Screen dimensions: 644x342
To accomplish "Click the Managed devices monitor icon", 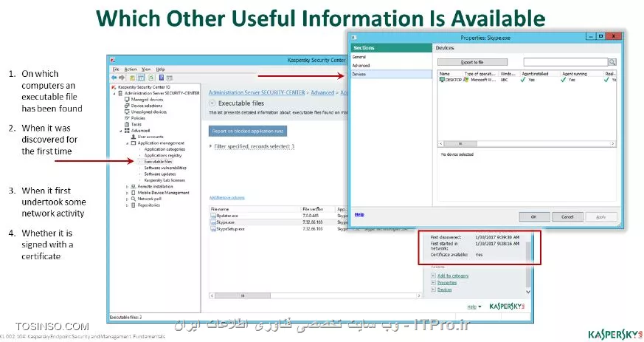I will coord(127,100).
